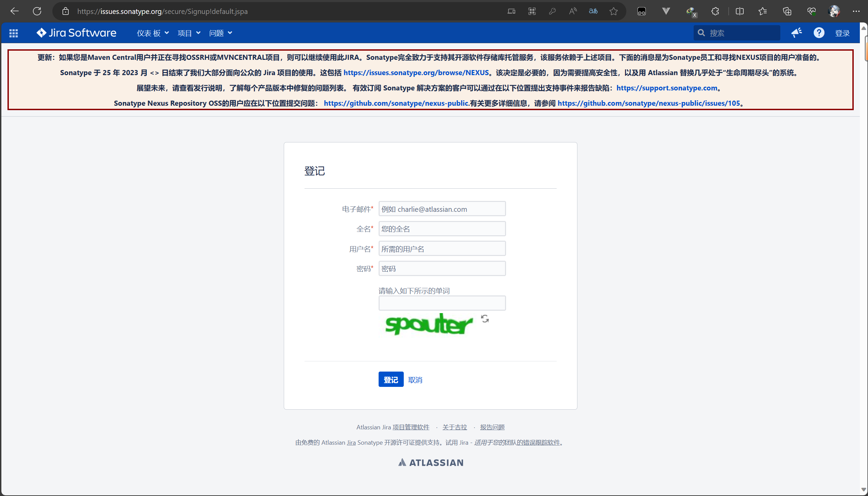This screenshot has width=868, height=496.
Task: Expand the 问题 dropdown menu
Action: point(220,33)
